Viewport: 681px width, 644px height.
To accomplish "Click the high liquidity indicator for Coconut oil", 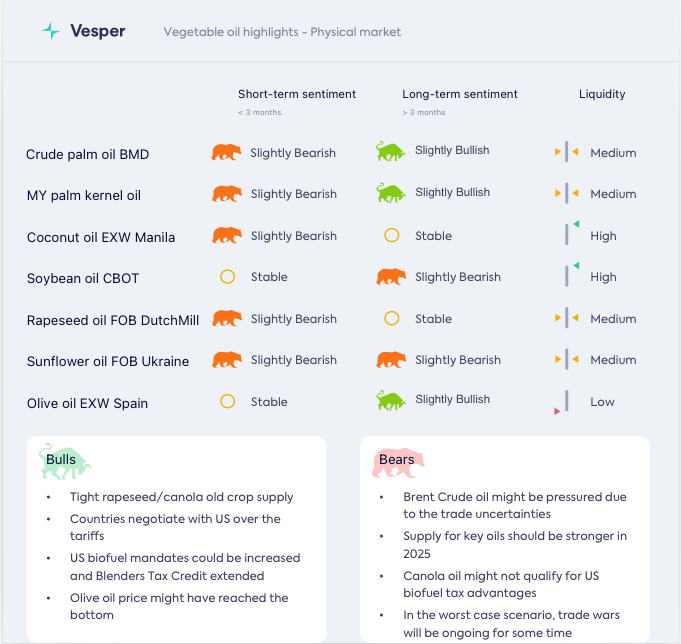I will pyautogui.click(x=569, y=234).
